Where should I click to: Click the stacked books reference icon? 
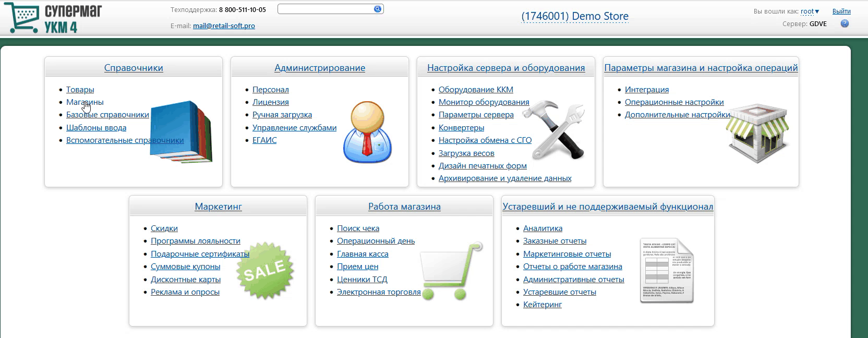(181, 132)
